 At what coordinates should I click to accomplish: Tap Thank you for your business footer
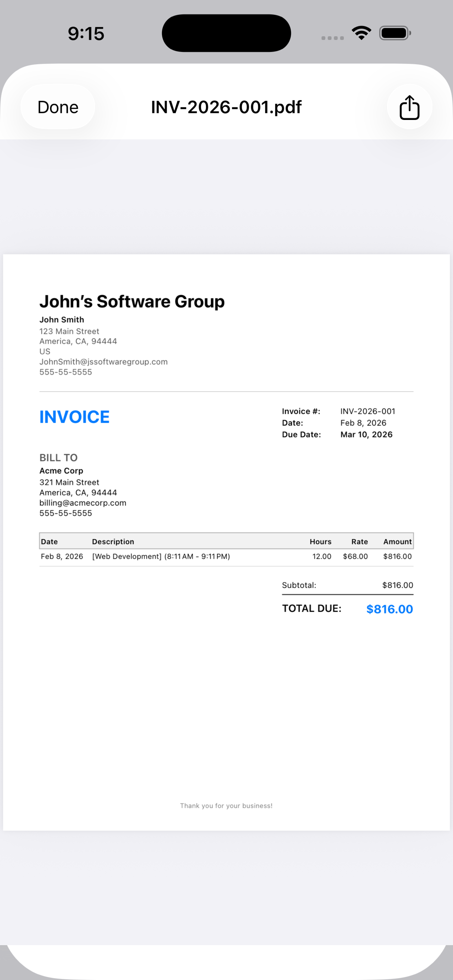click(x=226, y=806)
